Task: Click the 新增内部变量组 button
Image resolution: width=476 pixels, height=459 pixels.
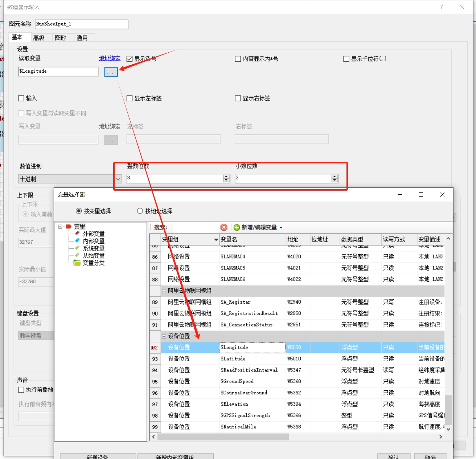Action: 175,456
